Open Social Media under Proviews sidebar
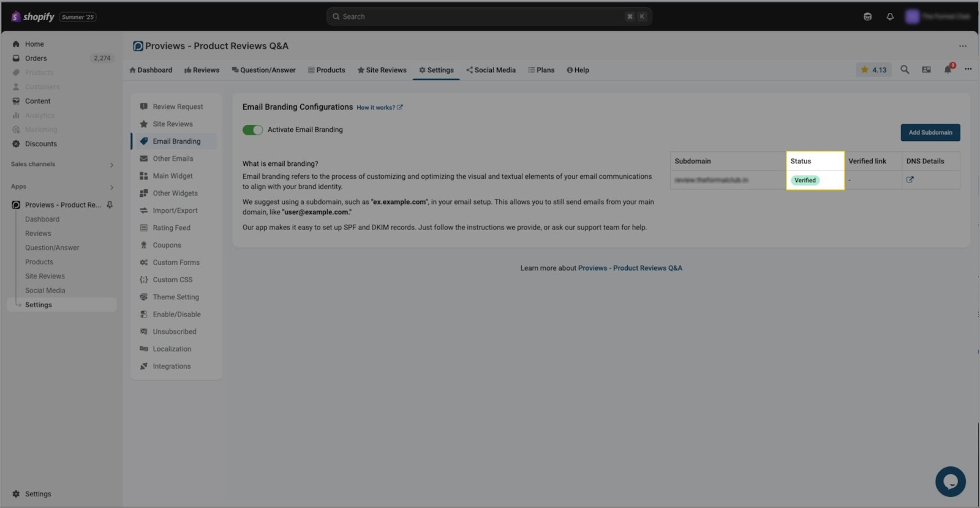980x508 pixels. [45, 291]
